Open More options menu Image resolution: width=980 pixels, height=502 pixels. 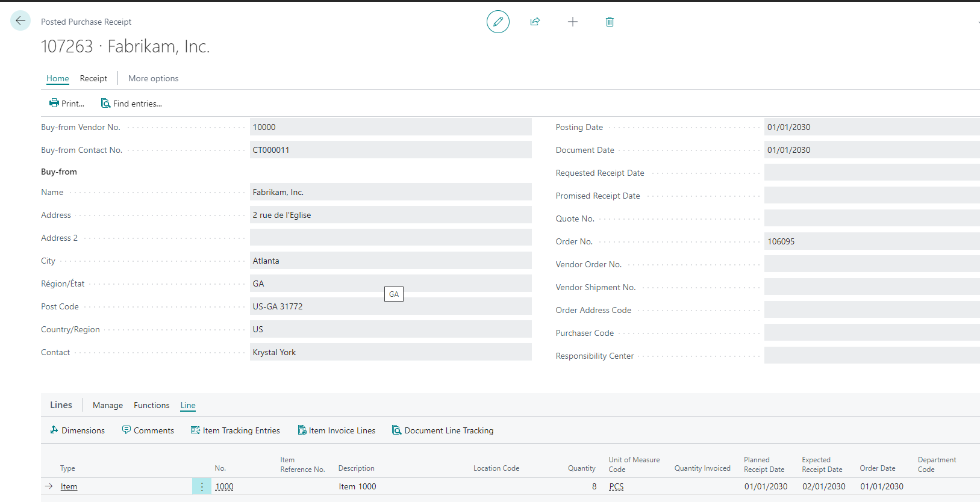click(x=154, y=78)
